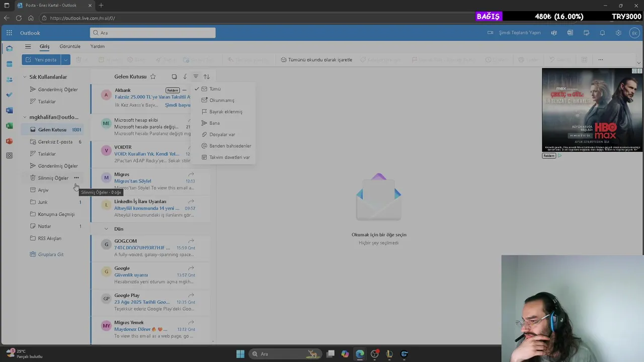Open settings gear in header
The image size is (644, 362).
(618, 33)
